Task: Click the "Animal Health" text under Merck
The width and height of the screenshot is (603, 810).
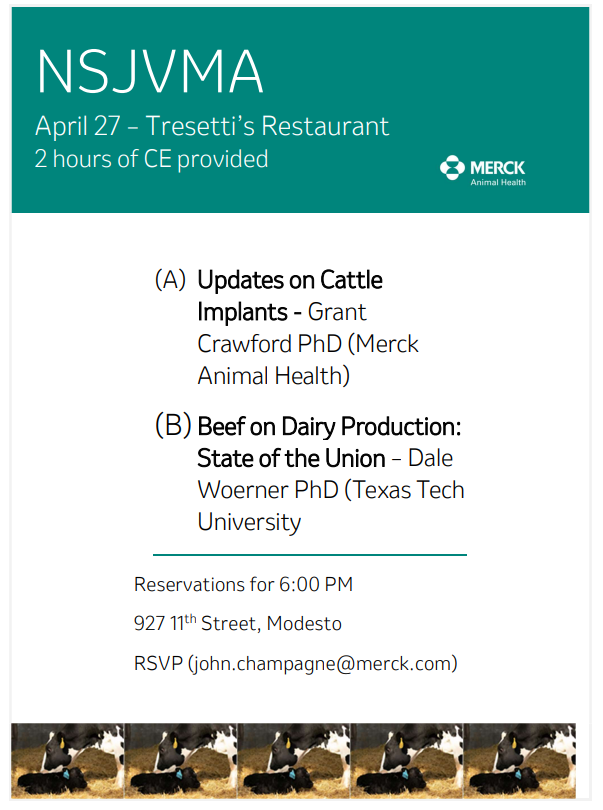Action: (498, 183)
